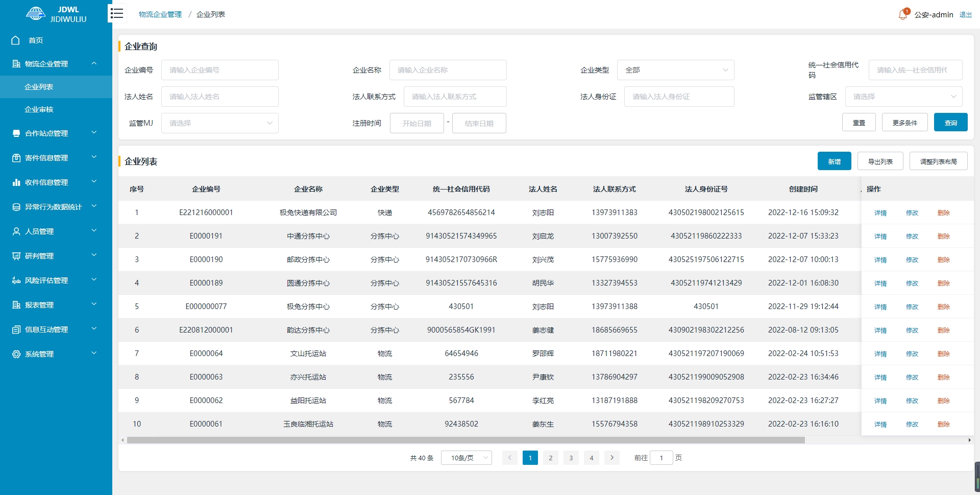The width and height of the screenshot is (980, 495).
Task: Expand the 寄件信息管理 chevron
Action: pos(94,157)
